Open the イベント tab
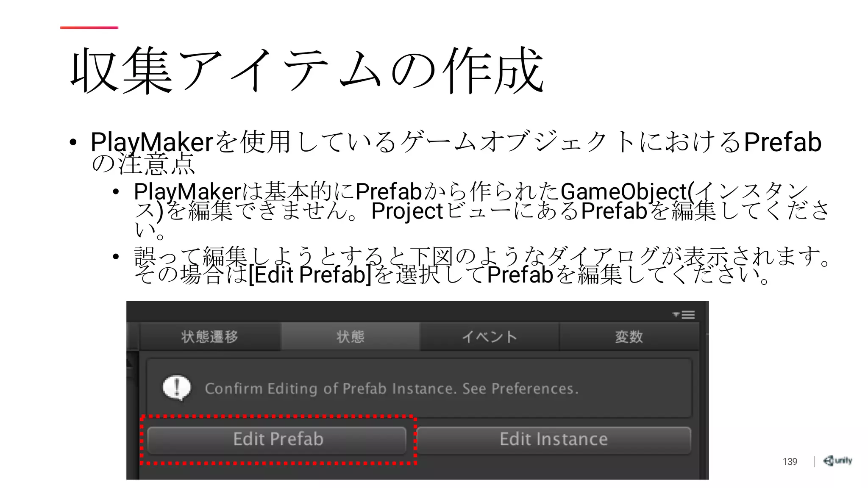The height and width of the screenshot is (488, 868). pos(490,337)
